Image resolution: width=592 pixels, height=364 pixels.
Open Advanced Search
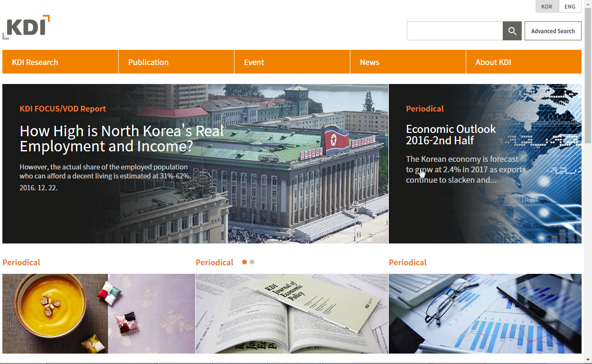(x=553, y=31)
